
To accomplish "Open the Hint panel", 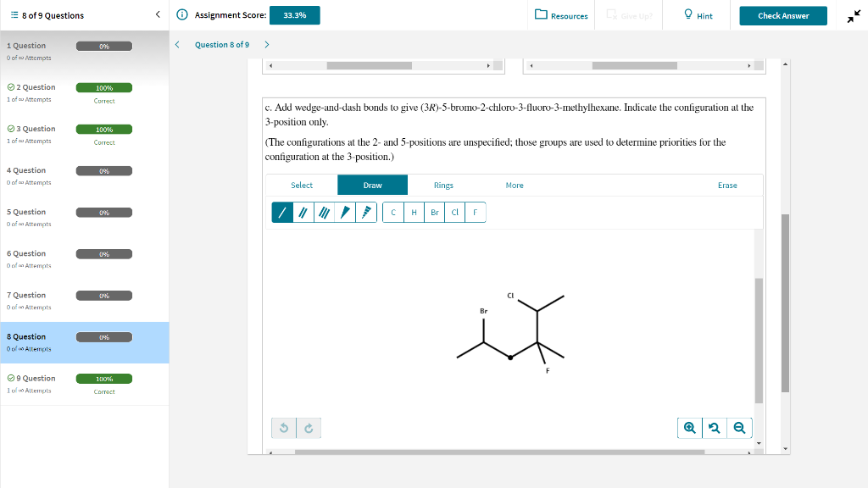I will [696, 14].
